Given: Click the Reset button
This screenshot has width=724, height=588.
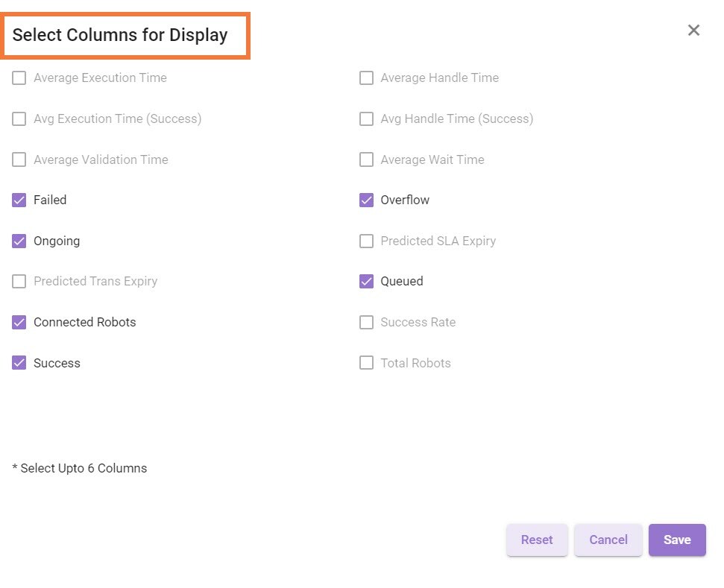Looking at the screenshot, I should [x=537, y=540].
